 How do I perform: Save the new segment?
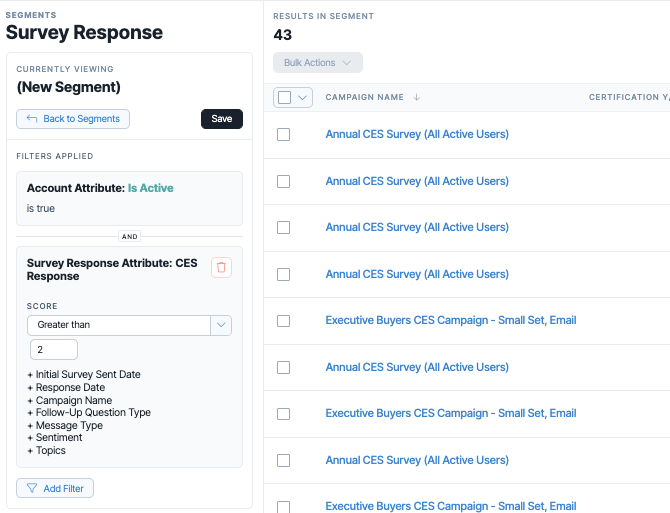[x=222, y=119]
